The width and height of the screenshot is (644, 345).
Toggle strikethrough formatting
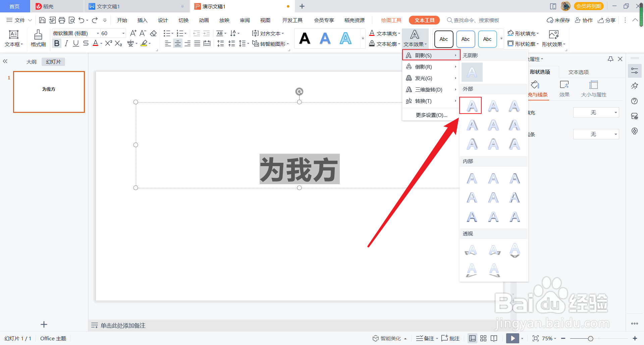point(86,43)
